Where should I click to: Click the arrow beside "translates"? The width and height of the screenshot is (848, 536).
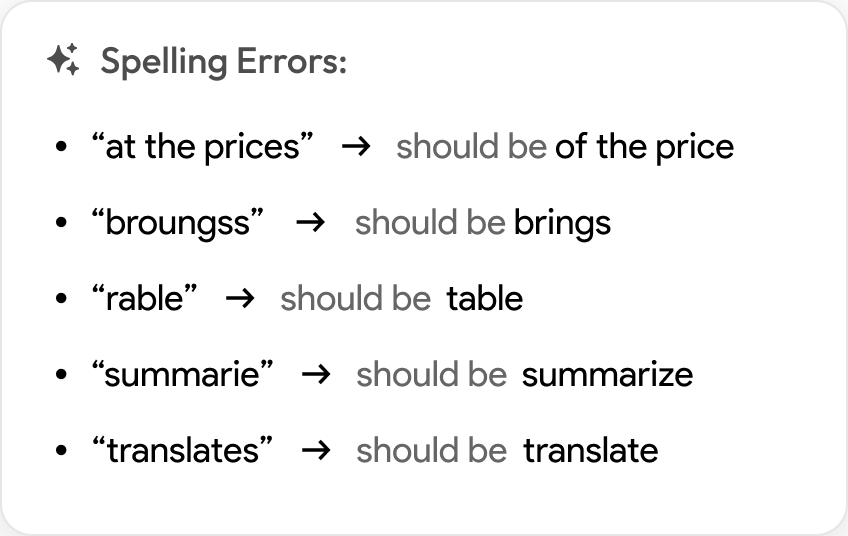coord(316,450)
